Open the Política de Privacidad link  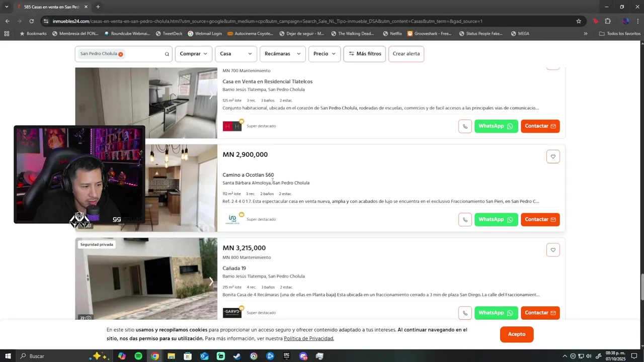[x=309, y=339]
